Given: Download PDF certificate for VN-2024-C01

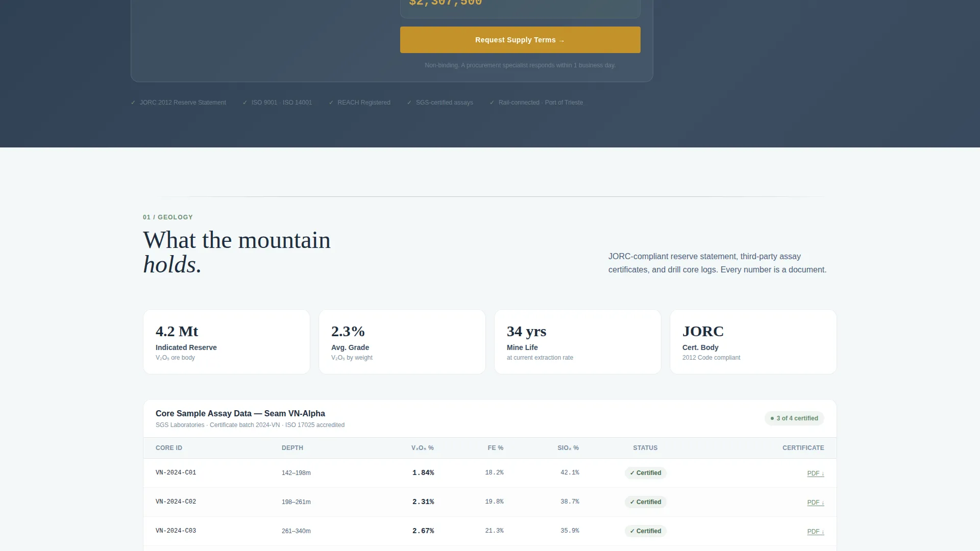Looking at the screenshot, I should coord(815,473).
